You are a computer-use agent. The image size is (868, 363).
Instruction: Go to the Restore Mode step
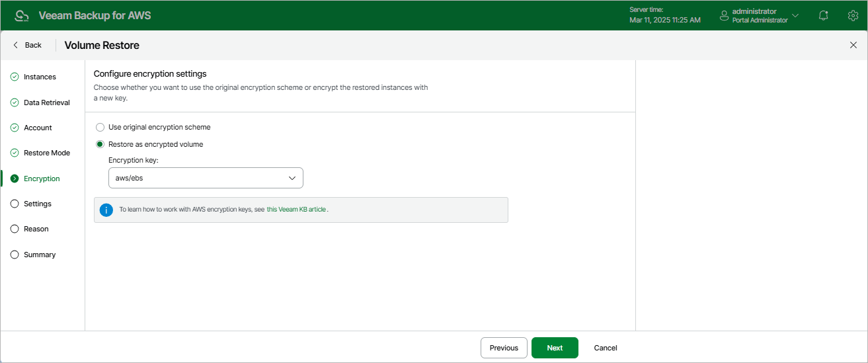click(x=46, y=153)
